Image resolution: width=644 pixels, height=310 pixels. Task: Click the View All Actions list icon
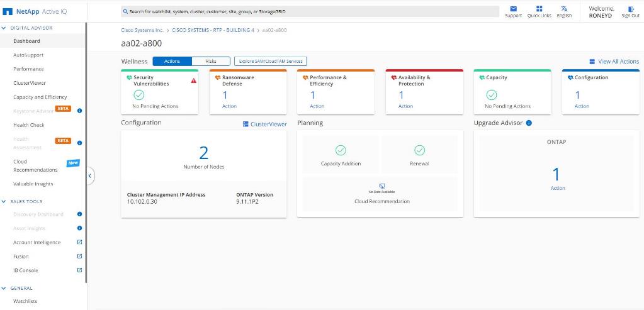coord(592,62)
